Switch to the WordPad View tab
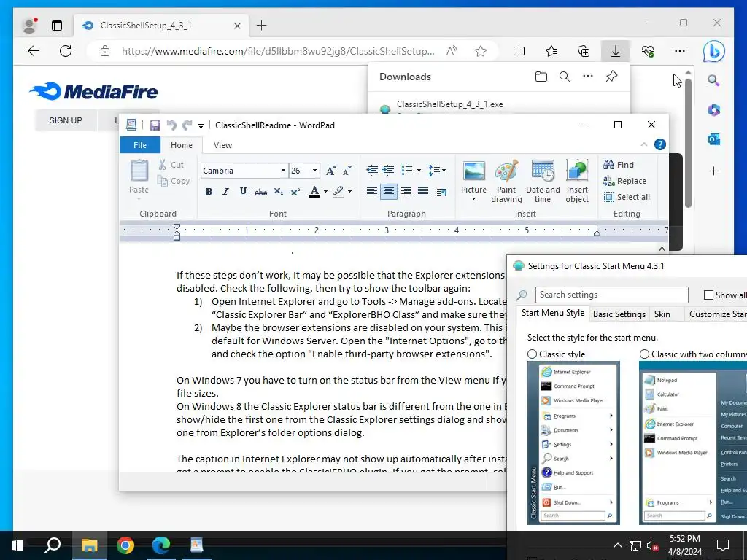This screenshot has width=747, height=560. (222, 145)
